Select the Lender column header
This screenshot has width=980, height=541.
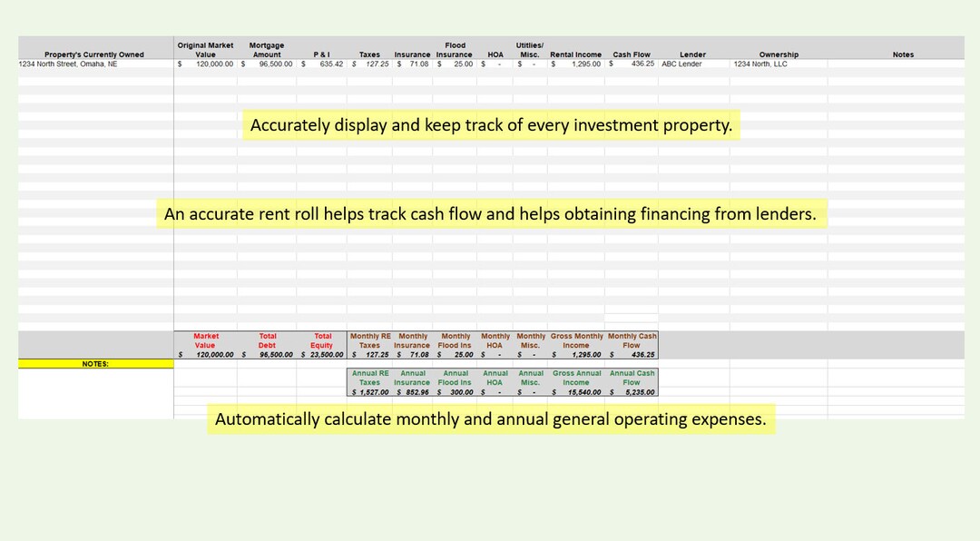(692, 54)
